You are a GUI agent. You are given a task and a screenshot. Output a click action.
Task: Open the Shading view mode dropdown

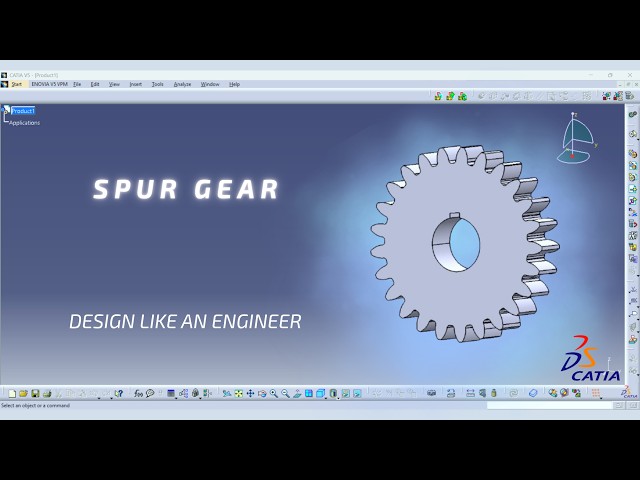(x=333, y=393)
